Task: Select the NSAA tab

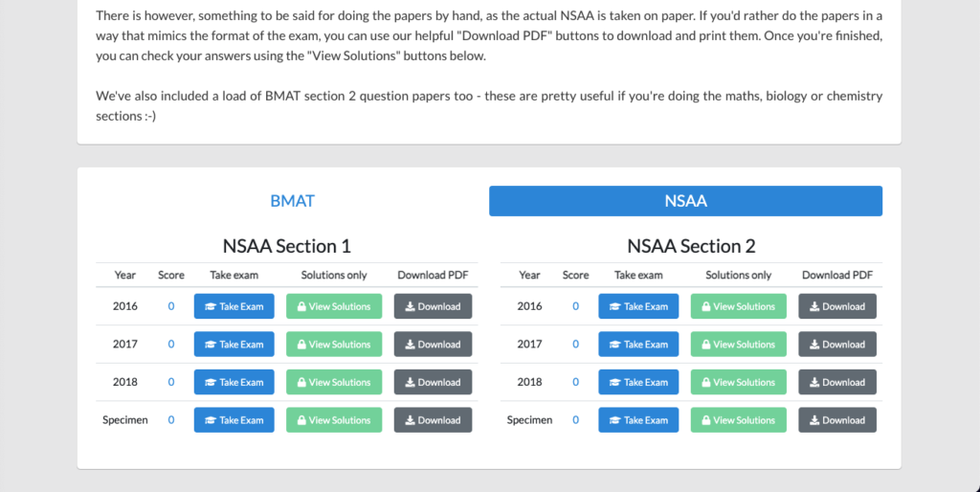Action: coord(685,201)
